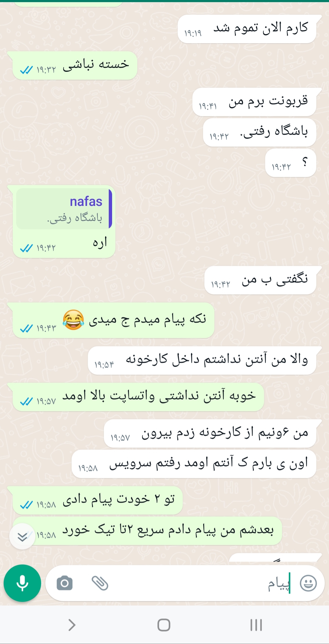The image size is (329, 644).
Task: Tap the question mark message bubble
Action: [291, 163]
